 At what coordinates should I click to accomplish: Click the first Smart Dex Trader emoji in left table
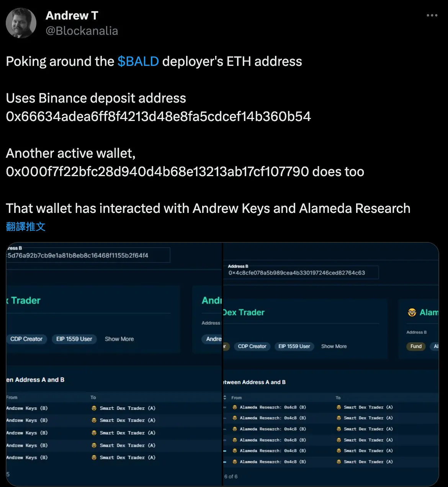click(x=94, y=408)
